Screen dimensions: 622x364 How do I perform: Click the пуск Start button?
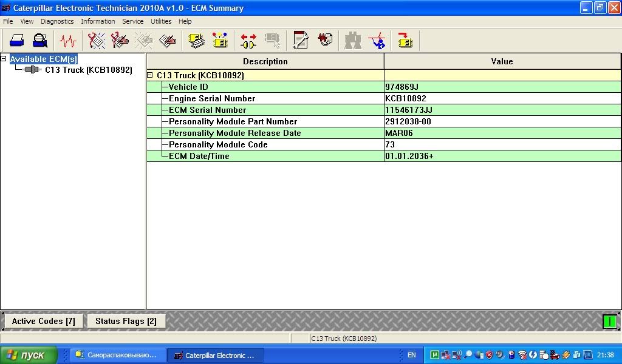click(29, 355)
